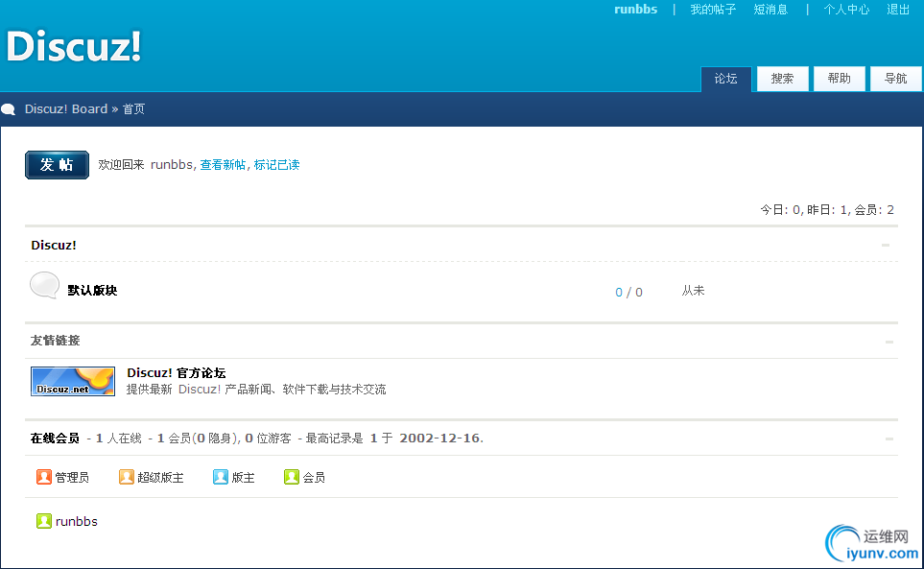Image resolution: width=924 pixels, height=569 pixels.
Task: Open the 帮助 tab
Action: tap(840, 79)
